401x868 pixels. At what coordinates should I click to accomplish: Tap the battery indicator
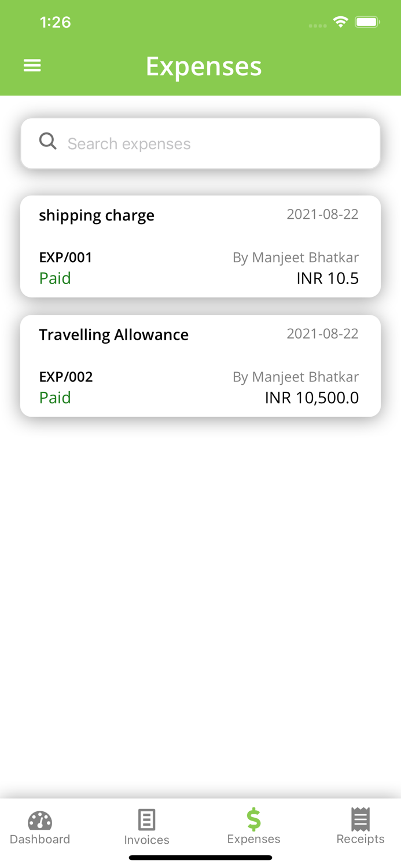(367, 21)
